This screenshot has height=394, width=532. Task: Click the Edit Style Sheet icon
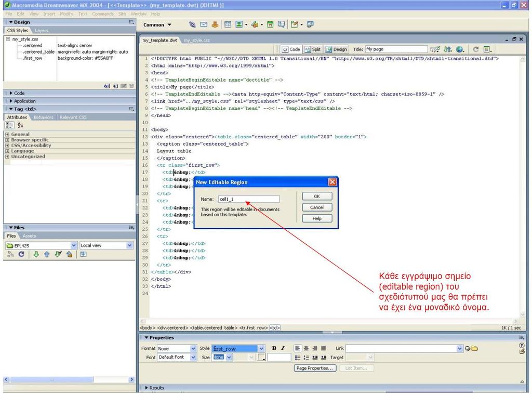pos(124,86)
